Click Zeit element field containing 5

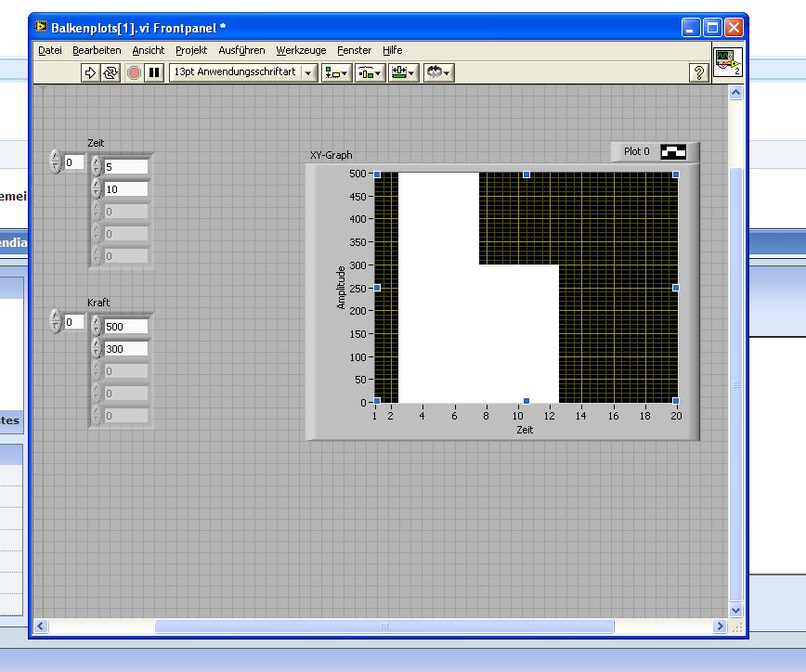point(126,167)
